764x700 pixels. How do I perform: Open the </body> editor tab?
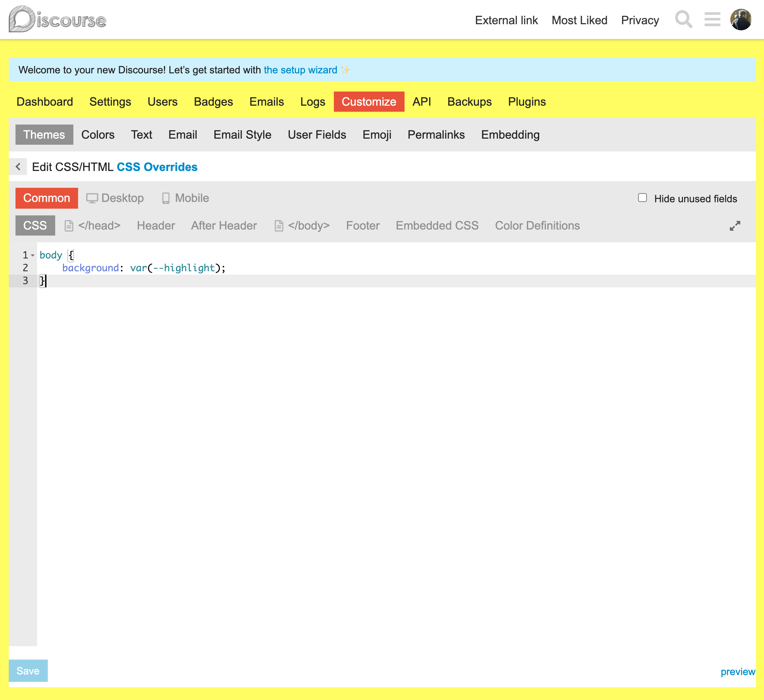302,226
